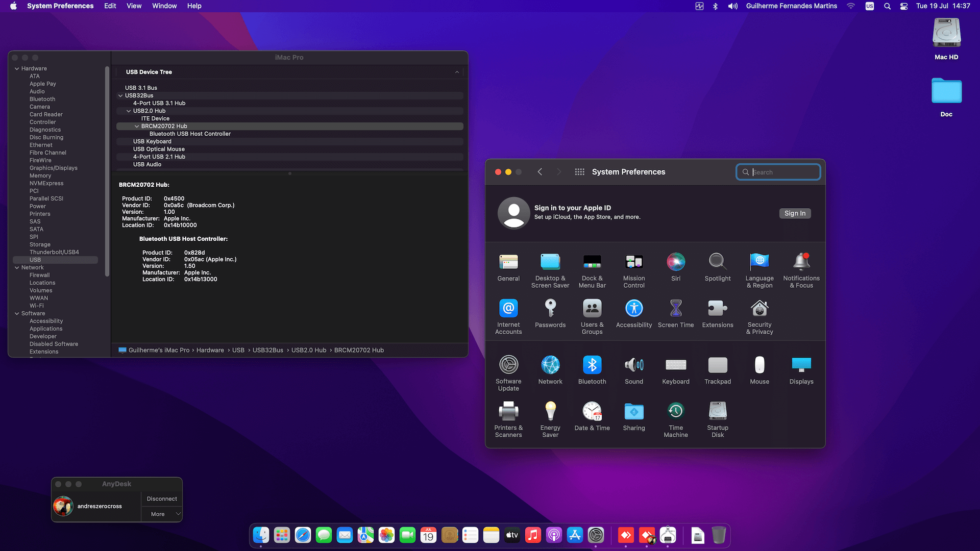Open Internet Accounts preferences

pos(508,317)
